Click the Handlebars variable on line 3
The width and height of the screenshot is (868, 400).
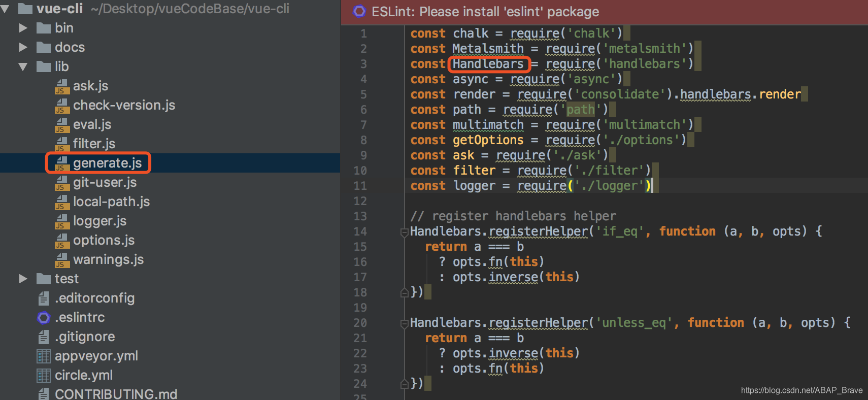[488, 63]
